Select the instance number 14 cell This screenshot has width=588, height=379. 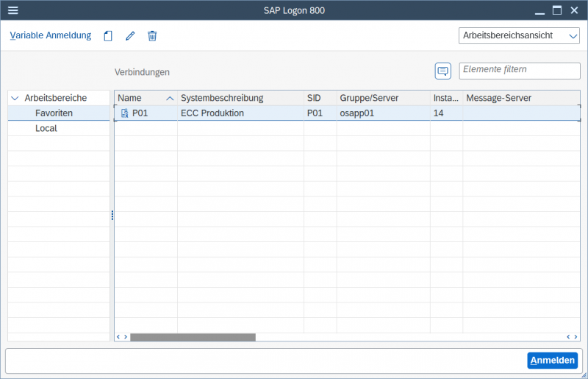tap(446, 113)
